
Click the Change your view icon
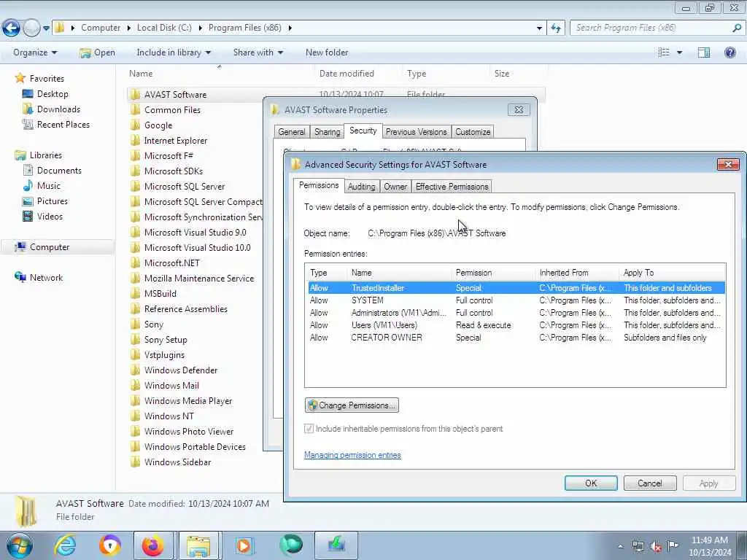point(664,52)
